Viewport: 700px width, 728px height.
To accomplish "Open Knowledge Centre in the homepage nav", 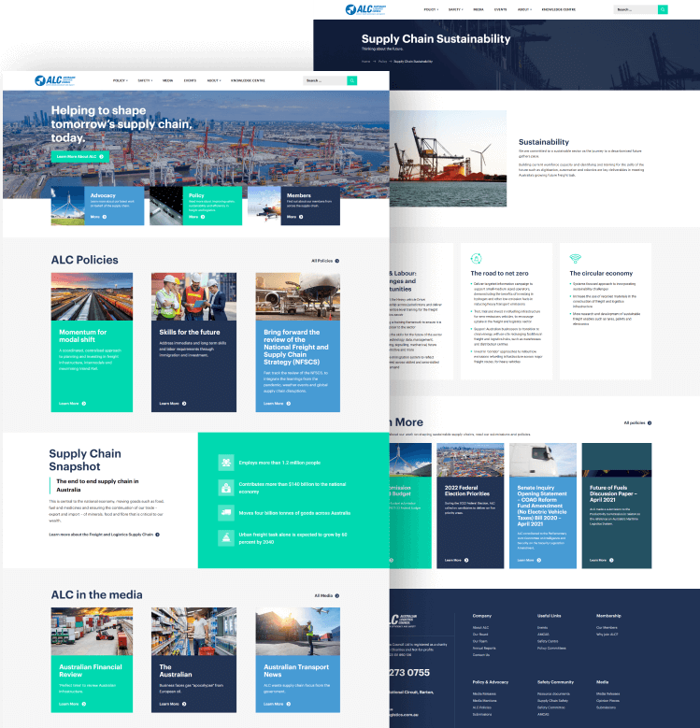I will (248, 80).
